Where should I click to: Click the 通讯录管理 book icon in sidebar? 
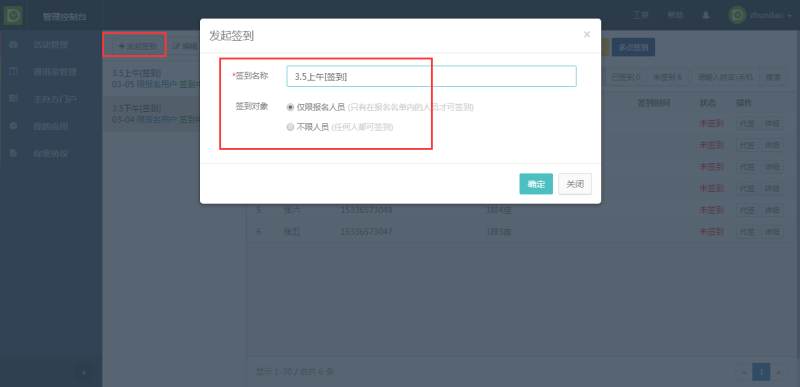click(x=14, y=72)
